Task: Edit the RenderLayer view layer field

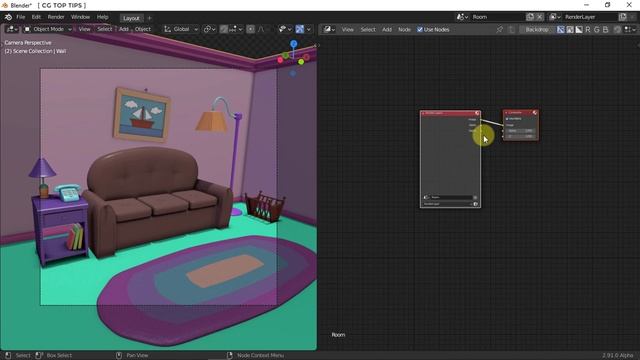Action: click(591, 17)
